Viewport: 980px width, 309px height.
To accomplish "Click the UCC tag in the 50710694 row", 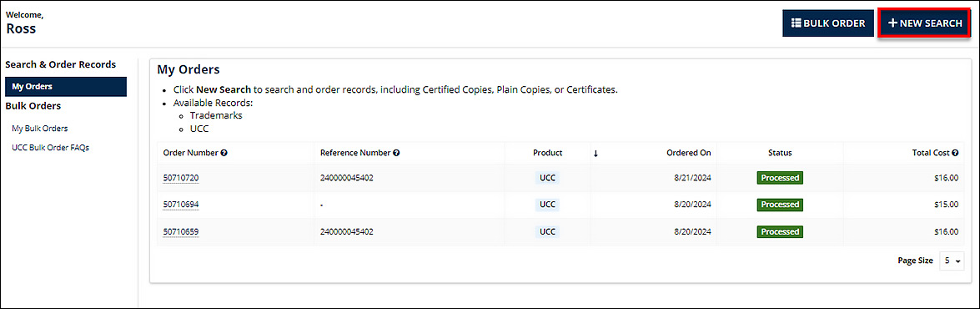I will pyautogui.click(x=547, y=205).
